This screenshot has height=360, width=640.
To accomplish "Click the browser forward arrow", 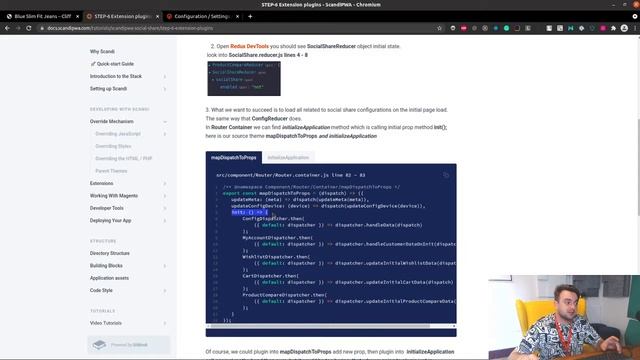I will [18, 28].
